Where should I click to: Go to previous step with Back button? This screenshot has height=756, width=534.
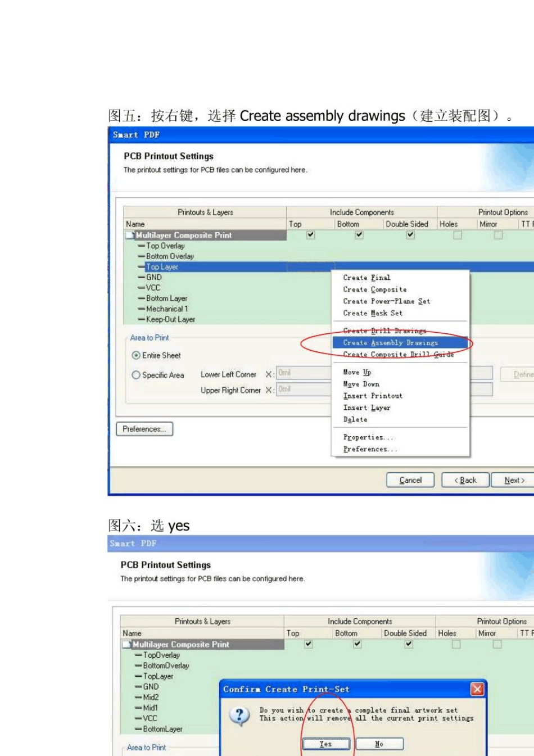tap(465, 480)
